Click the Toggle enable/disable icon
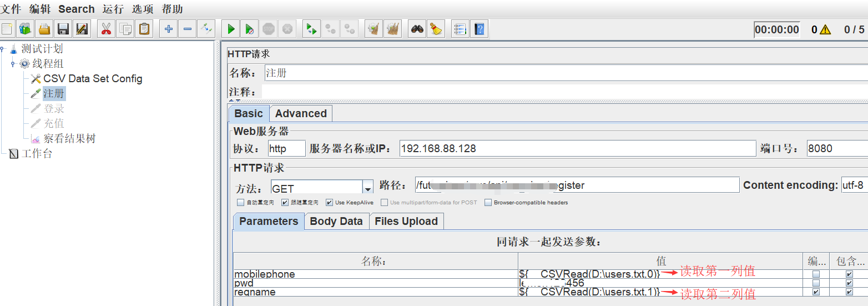Viewport: 868px width, 306px height. [206, 29]
